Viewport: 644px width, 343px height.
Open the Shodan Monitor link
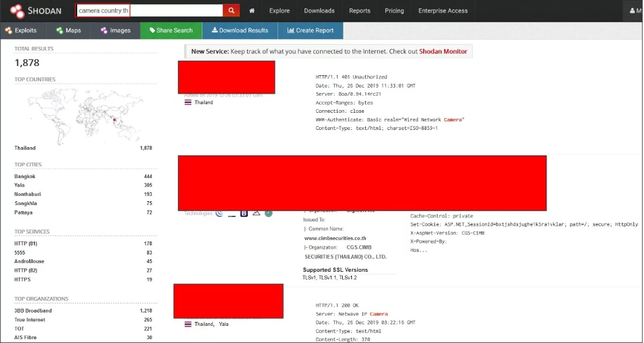pos(443,51)
